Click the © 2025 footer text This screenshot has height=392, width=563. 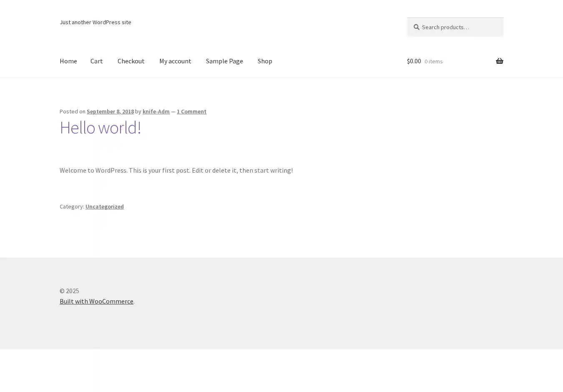click(x=69, y=291)
